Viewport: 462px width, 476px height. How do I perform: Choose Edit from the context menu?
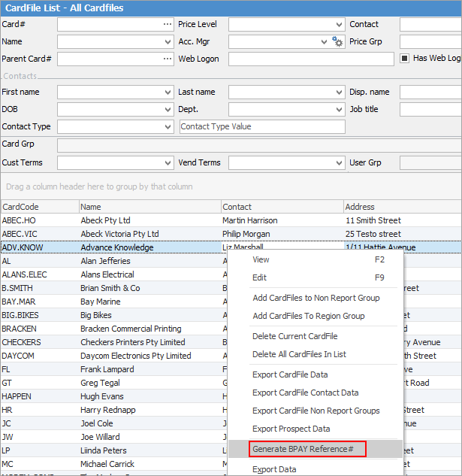tap(260, 277)
